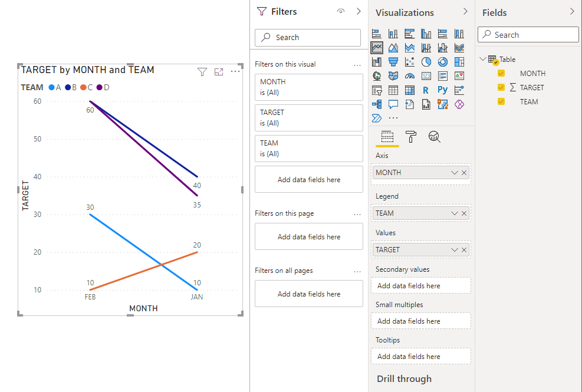Select the stacked area chart visualization

(409, 48)
